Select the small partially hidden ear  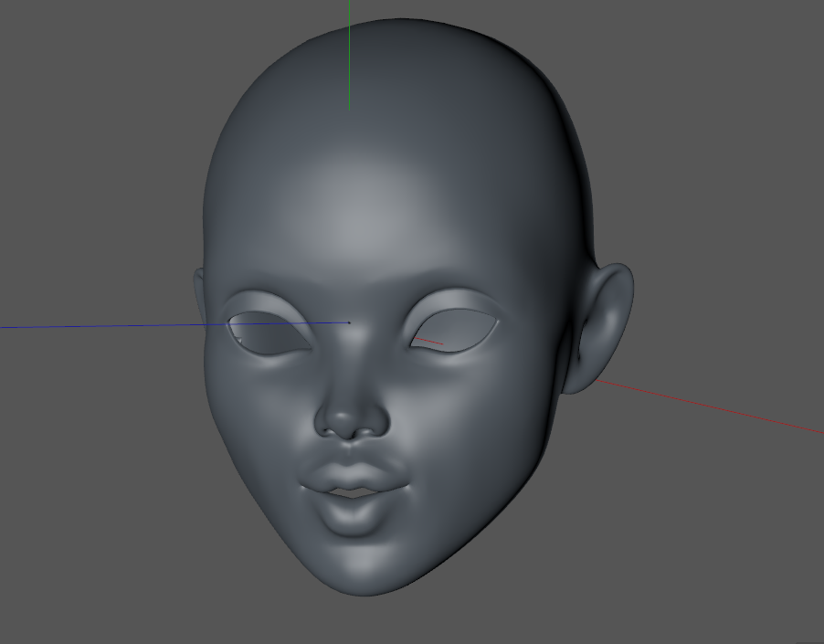click(x=199, y=292)
